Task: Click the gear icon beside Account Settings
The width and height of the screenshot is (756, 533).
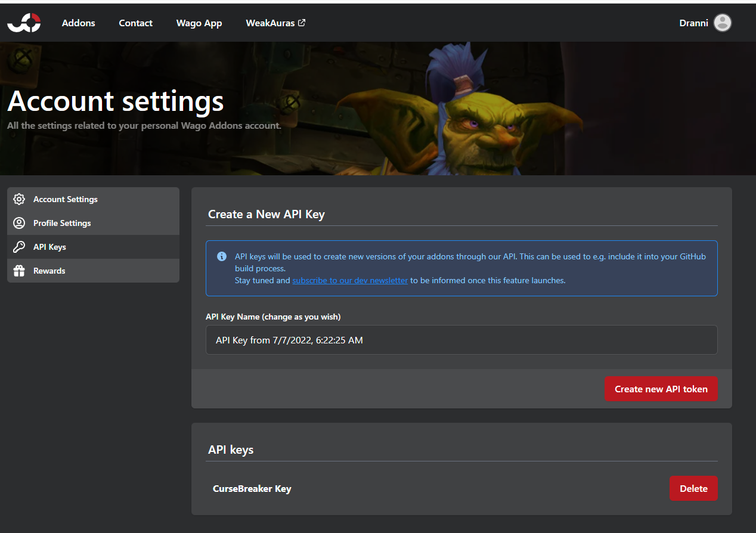Action: coord(19,199)
